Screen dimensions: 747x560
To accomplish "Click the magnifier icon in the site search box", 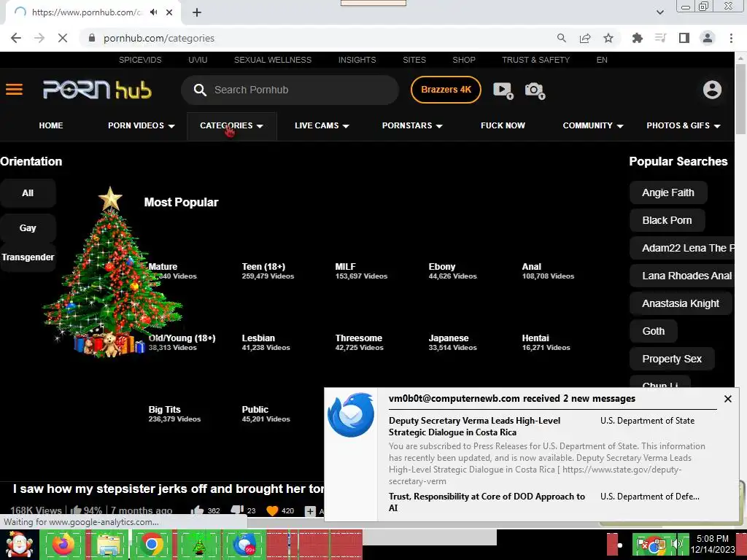I will [200, 90].
